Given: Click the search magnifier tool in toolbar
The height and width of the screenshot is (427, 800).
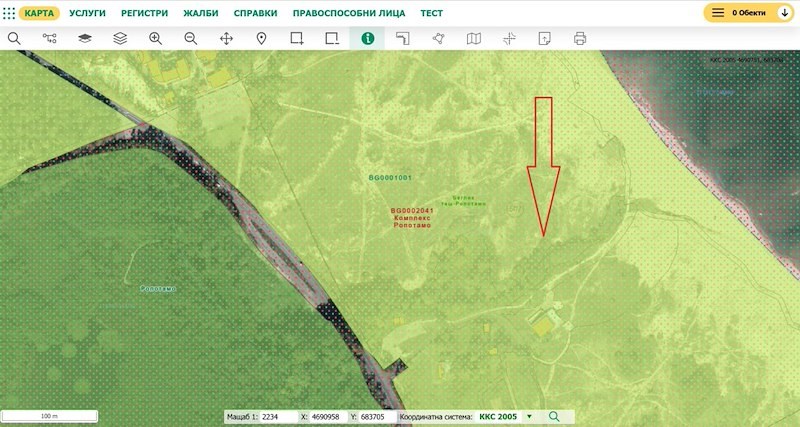Looking at the screenshot, I should tap(14, 38).
